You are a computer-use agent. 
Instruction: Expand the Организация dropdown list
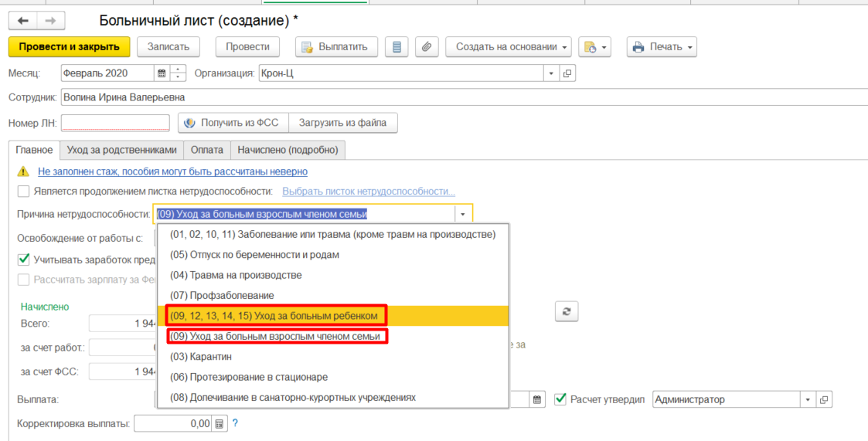pos(551,73)
